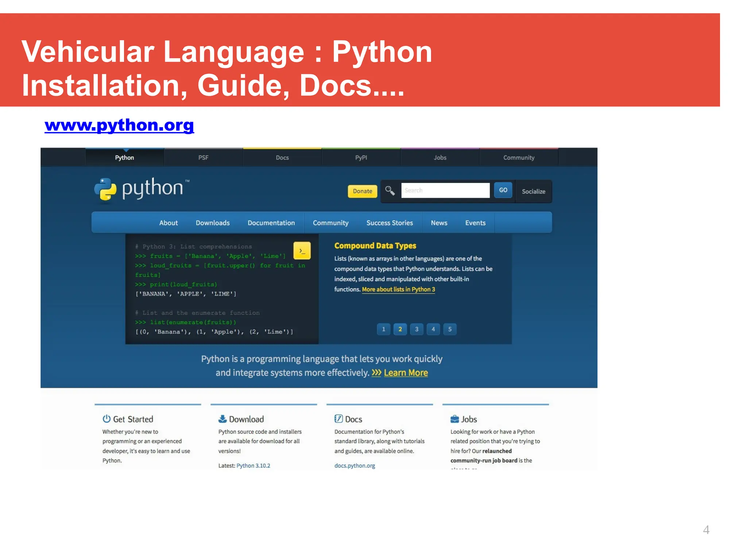Click the Download section heading
747x560 pixels.
coord(246,419)
